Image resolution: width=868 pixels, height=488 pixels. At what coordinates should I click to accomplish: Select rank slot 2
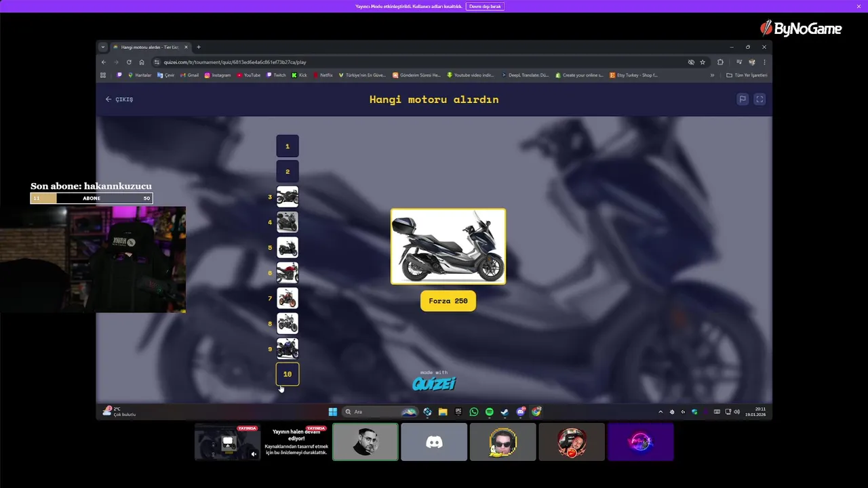(x=288, y=171)
